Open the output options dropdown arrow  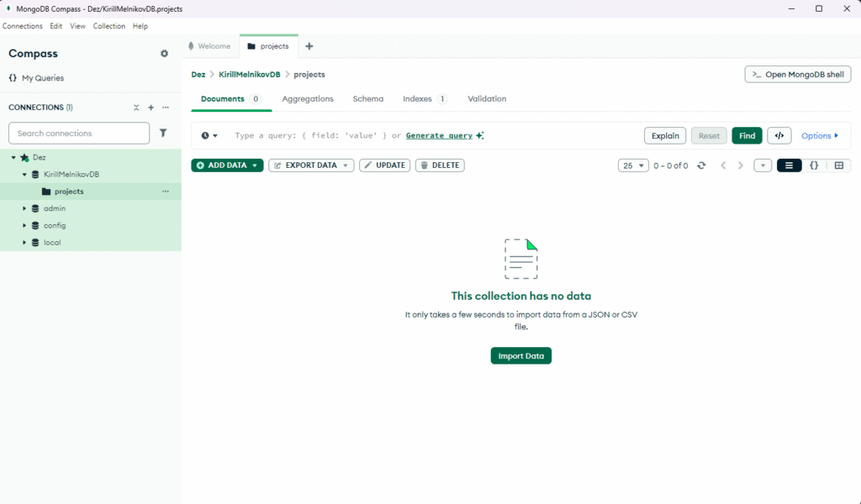click(x=763, y=165)
